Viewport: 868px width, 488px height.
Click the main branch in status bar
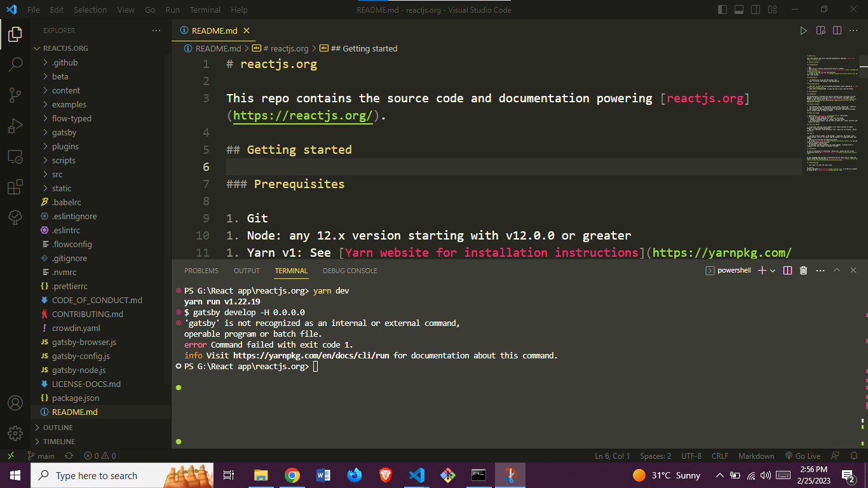tap(41, 456)
